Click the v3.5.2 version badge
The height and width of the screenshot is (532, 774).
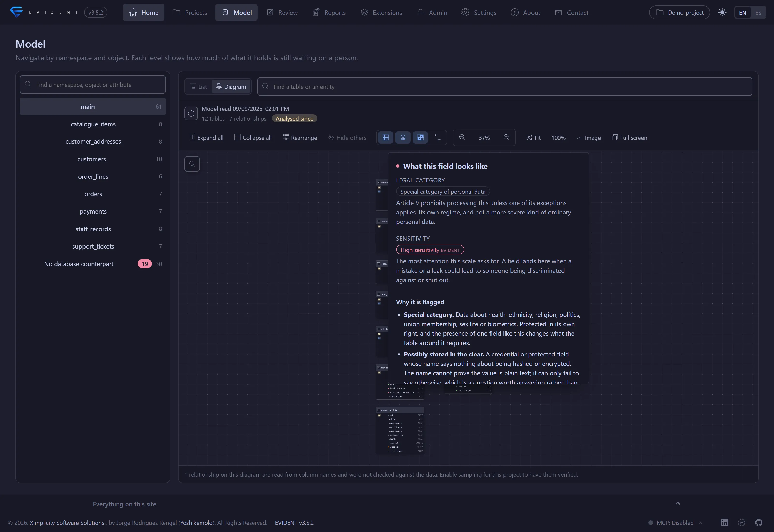pyautogui.click(x=96, y=13)
